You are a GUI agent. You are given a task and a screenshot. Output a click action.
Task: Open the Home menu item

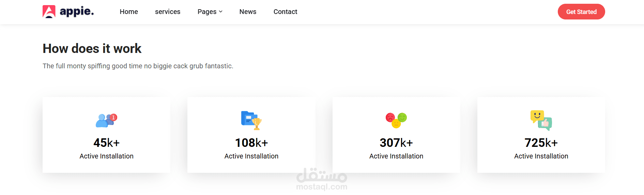click(x=129, y=12)
